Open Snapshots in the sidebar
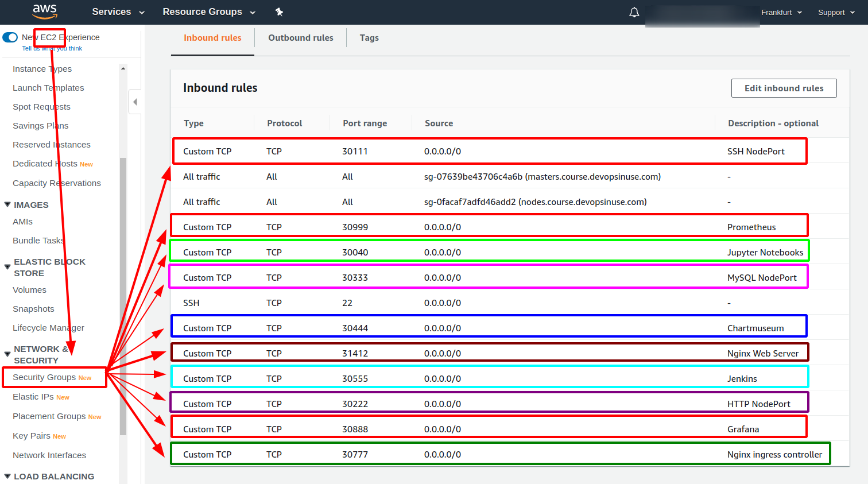The height and width of the screenshot is (484, 868). point(33,309)
